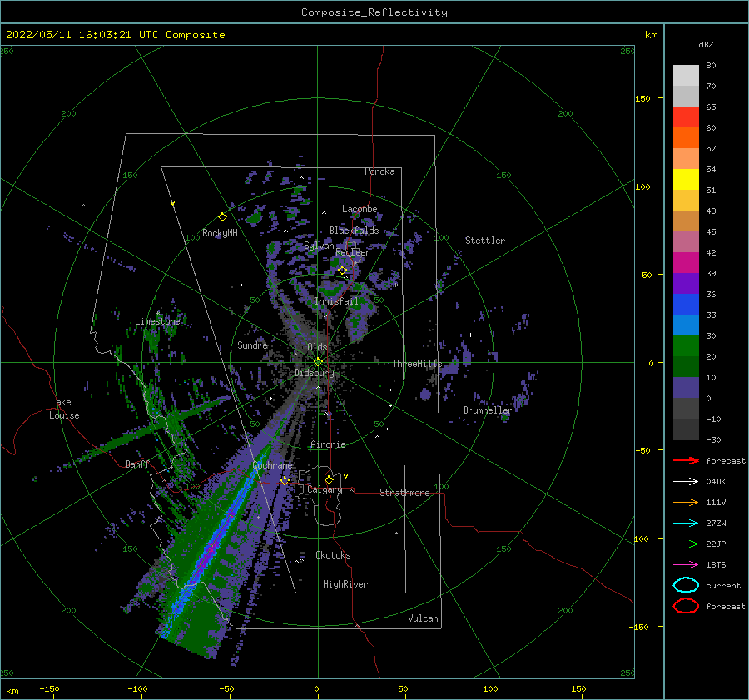Click the yellow diamond marker inside Calgary

pyautogui.click(x=329, y=479)
